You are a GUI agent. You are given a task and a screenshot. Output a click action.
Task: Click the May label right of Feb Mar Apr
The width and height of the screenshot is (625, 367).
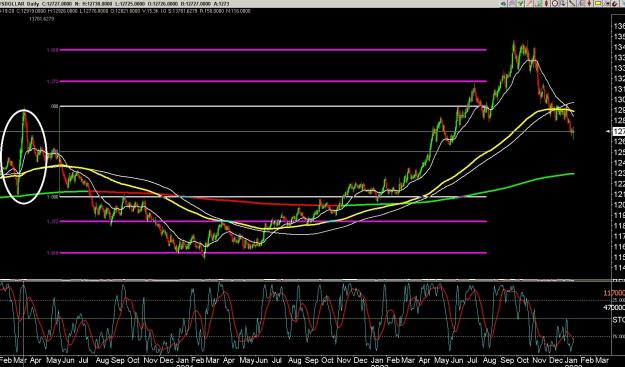point(53,360)
